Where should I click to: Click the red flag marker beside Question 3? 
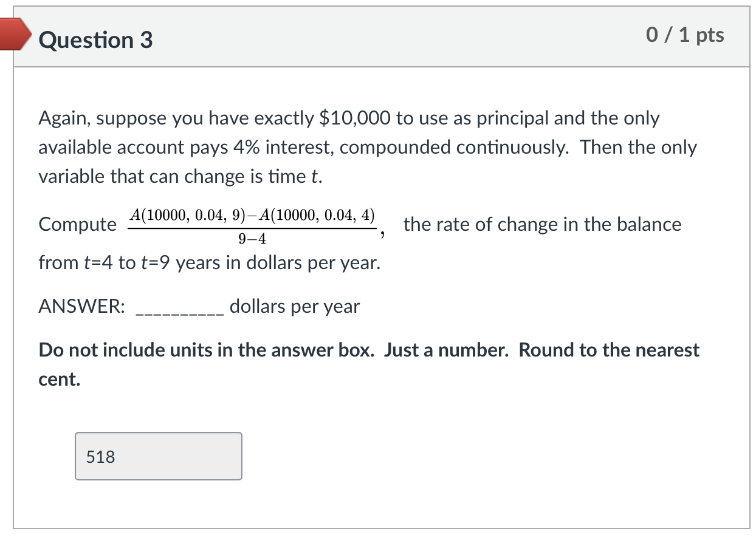tap(15, 35)
